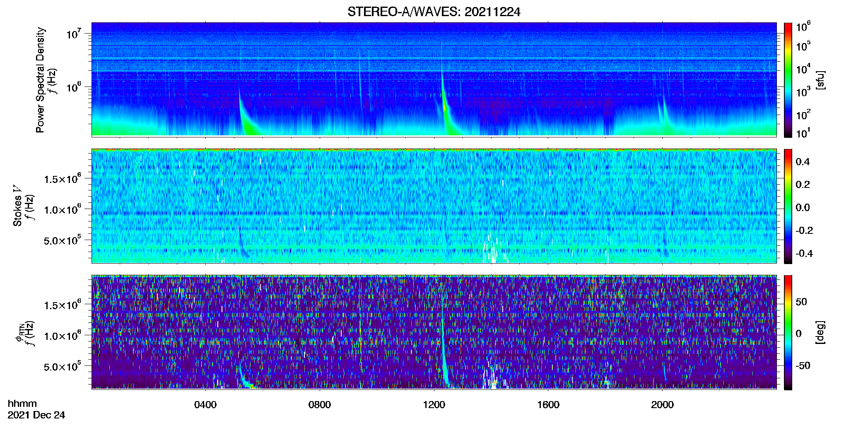Click the 0.4 tick on Stokes V colorbar
This screenshot has height=447, width=868.
803,162
